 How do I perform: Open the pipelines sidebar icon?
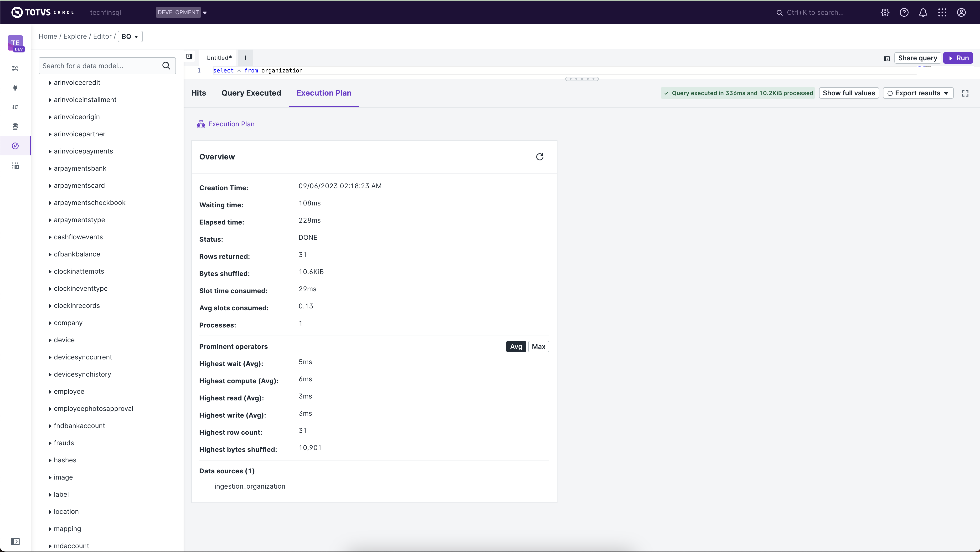tap(15, 107)
